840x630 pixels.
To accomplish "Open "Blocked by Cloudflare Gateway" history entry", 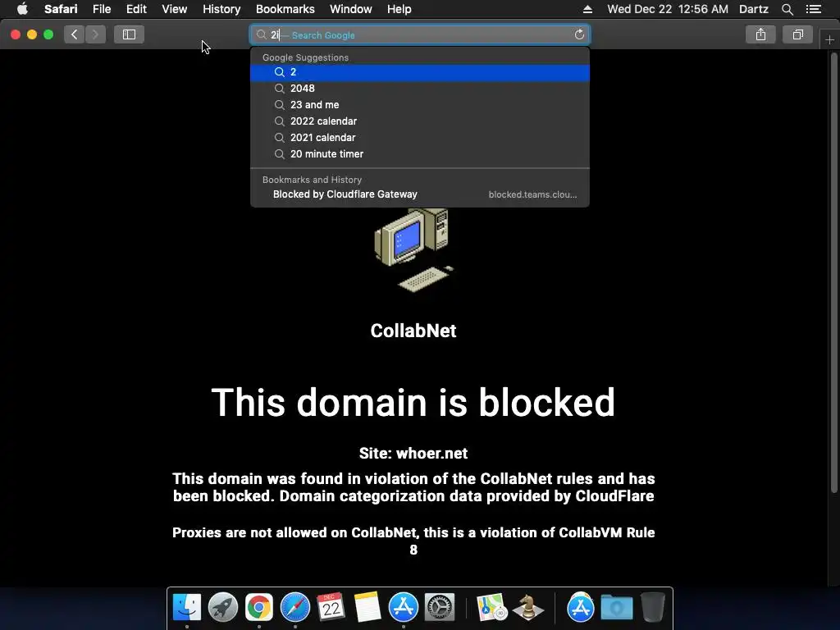I will (420, 194).
